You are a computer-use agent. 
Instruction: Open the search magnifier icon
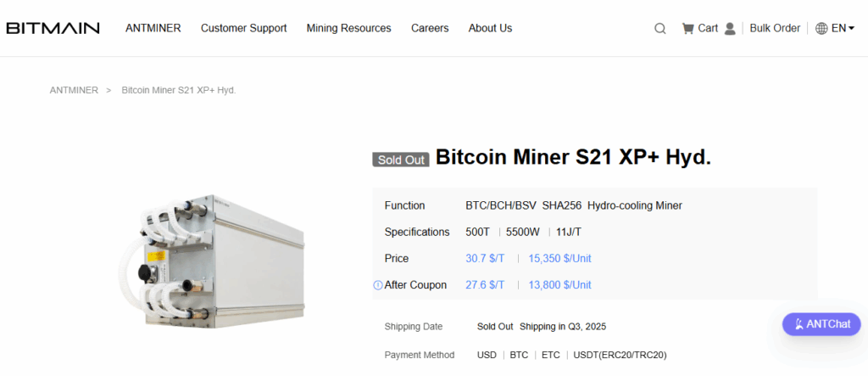coord(660,29)
